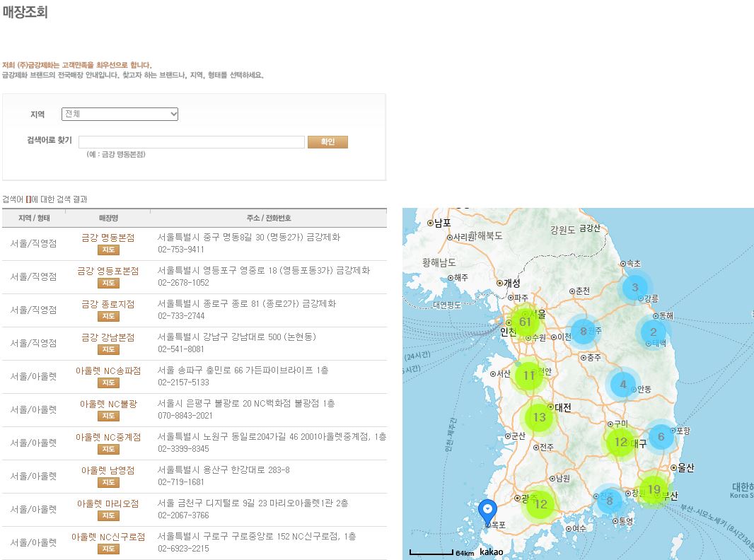Screen dimensions: 754x560
Task: Click the blue "8" cluster near Changwon
Action: (x=610, y=501)
